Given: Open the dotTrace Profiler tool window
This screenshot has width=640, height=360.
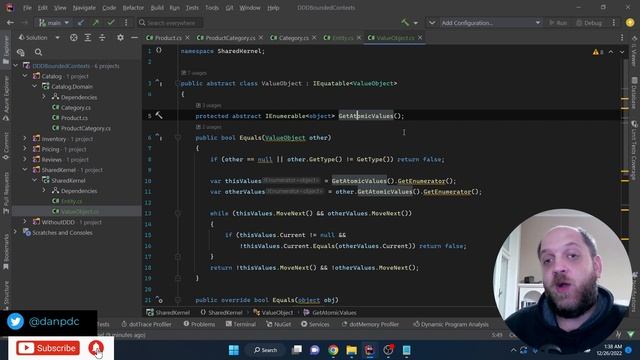Looking at the screenshot, I should coord(147,324).
